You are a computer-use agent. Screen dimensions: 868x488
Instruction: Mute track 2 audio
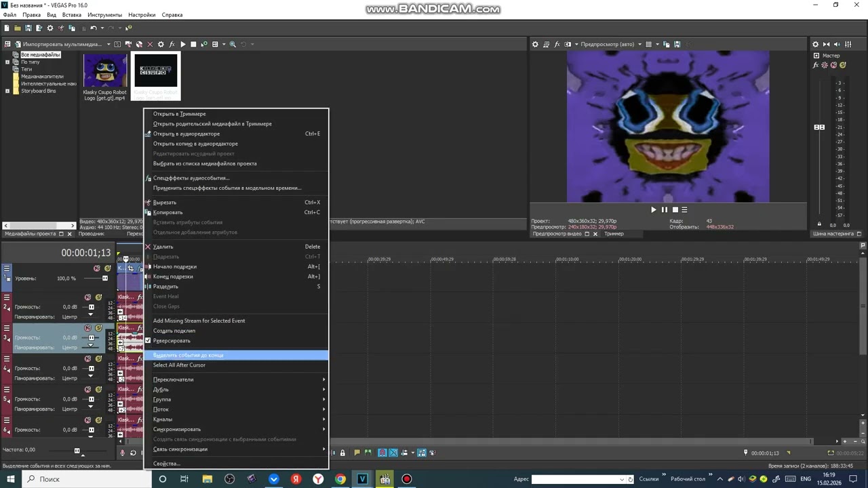[x=87, y=297]
